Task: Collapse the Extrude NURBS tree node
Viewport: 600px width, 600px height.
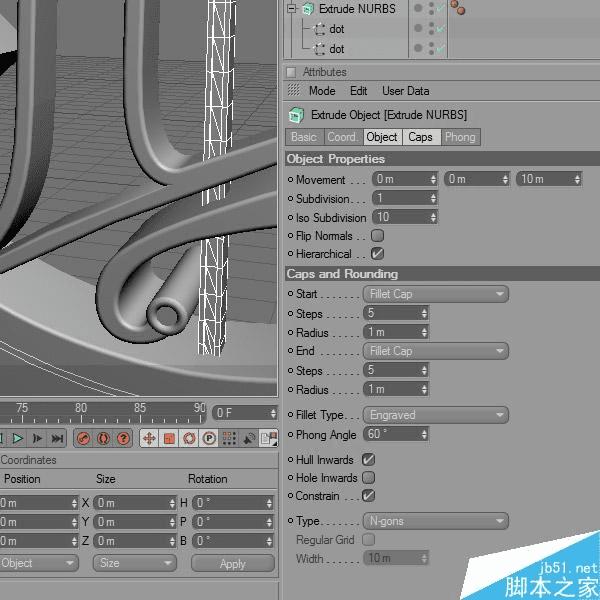Action: (x=292, y=8)
